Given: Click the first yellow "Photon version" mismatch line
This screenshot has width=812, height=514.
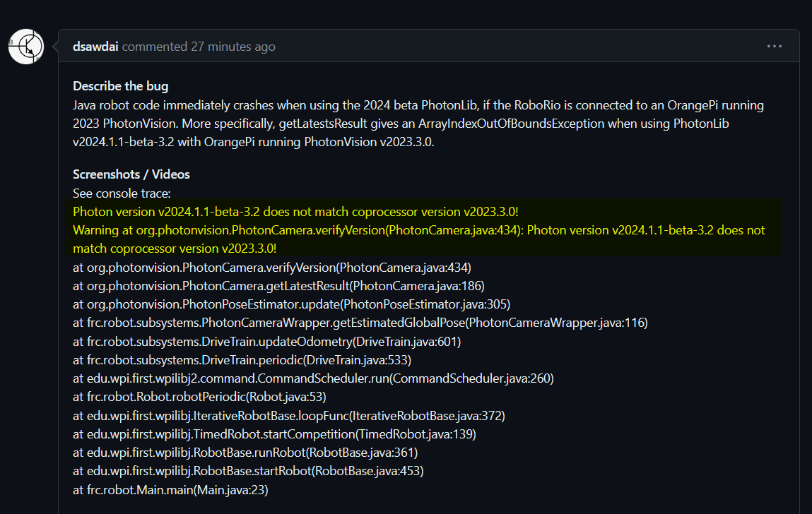Looking at the screenshot, I should coord(295,212).
